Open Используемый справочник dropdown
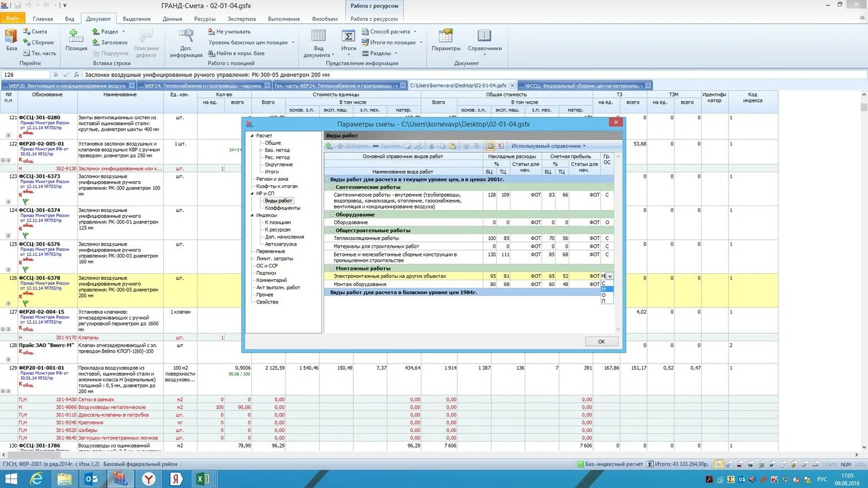The image size is (868, 488). click(x=548, y=146)
